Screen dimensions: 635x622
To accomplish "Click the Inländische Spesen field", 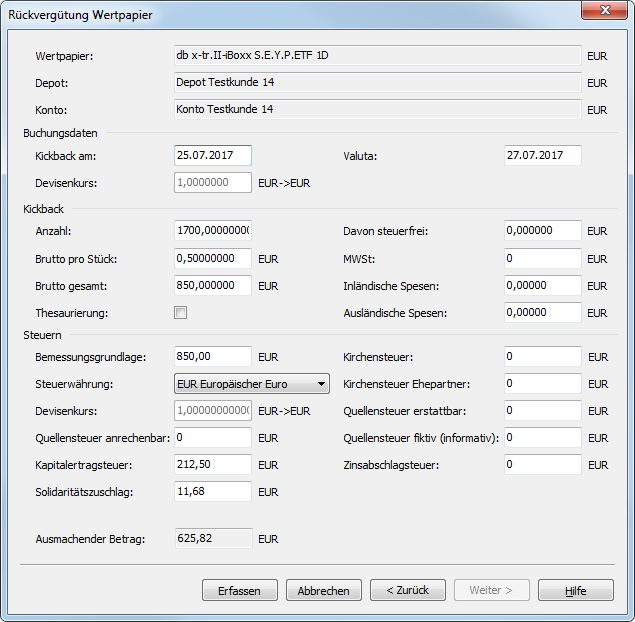I will click(x=542, y=286).
